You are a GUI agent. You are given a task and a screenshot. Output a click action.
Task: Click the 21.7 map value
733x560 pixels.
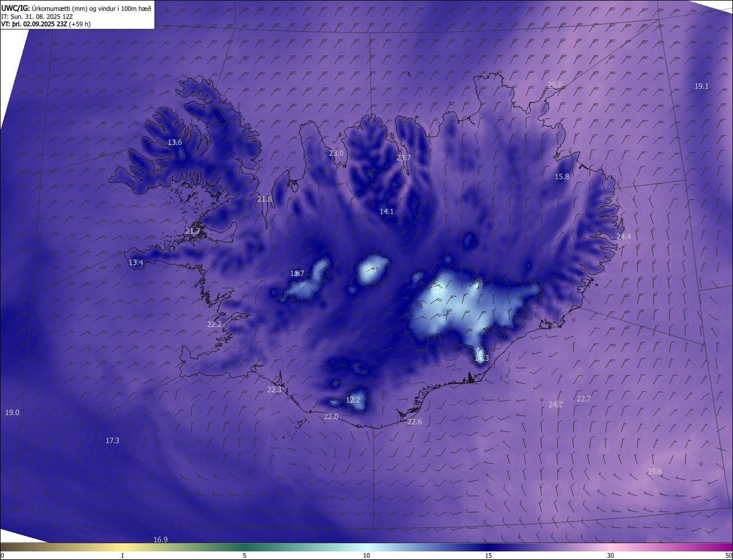point(193,231)
